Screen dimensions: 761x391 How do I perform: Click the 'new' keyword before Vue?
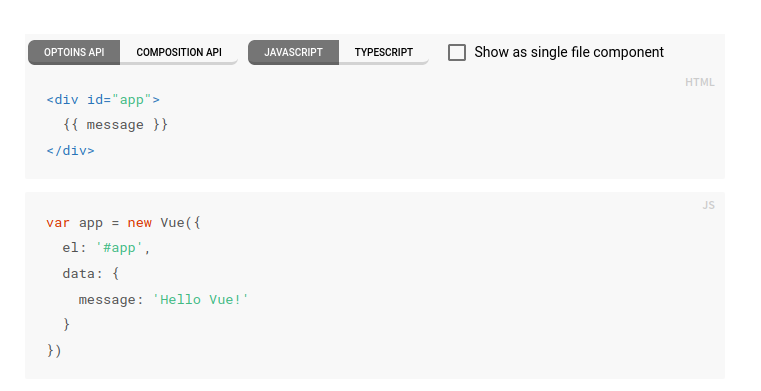coord(139,223)
